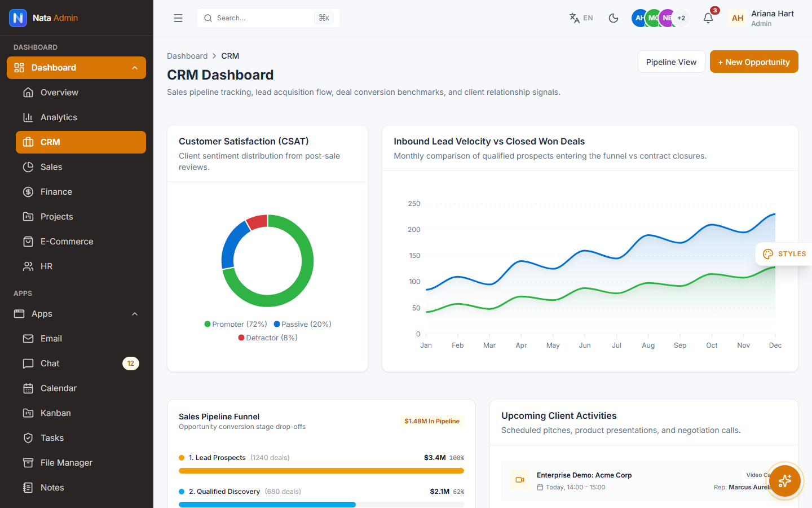
Task: Expand the +2 more users avatar
Action: click(681, 18)
